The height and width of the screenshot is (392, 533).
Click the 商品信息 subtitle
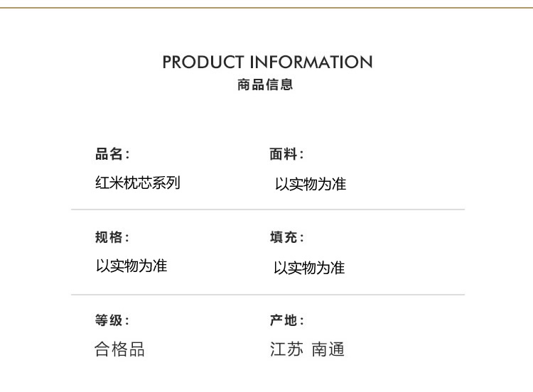click(265, 85)
